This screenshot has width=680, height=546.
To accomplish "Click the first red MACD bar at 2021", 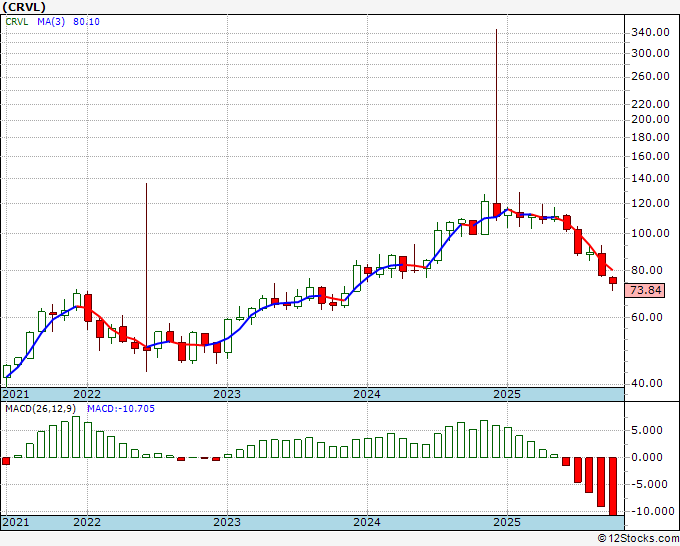I will [6, 461].
